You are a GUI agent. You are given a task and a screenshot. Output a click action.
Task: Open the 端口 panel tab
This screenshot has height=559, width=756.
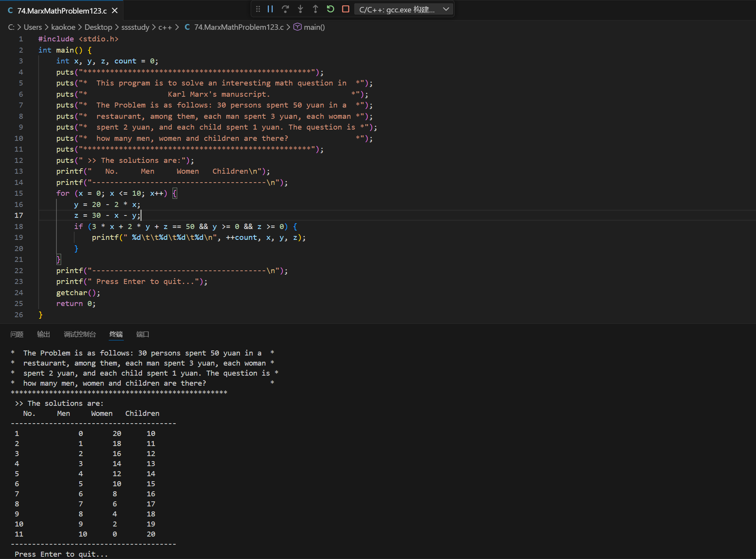tap(142, 334)
